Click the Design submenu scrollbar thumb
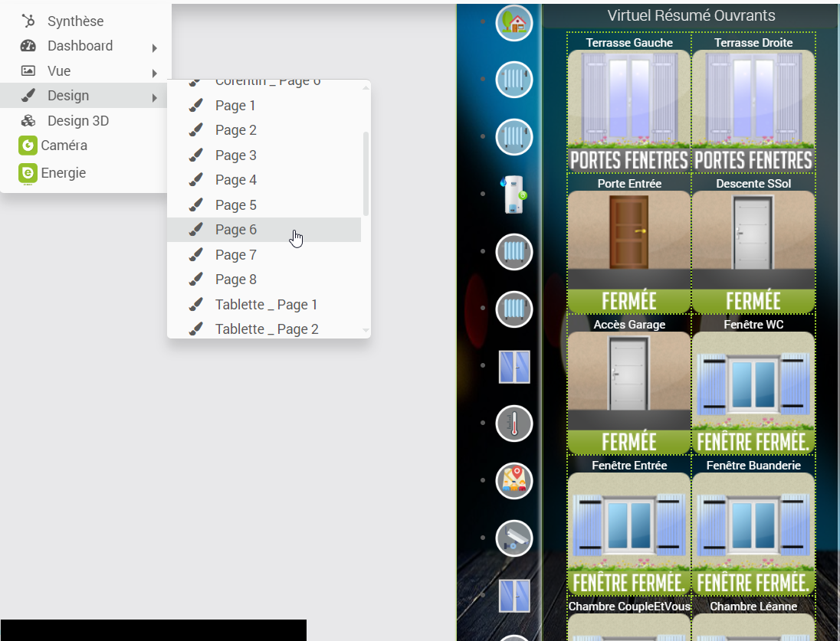 click(x=366, y=174)
